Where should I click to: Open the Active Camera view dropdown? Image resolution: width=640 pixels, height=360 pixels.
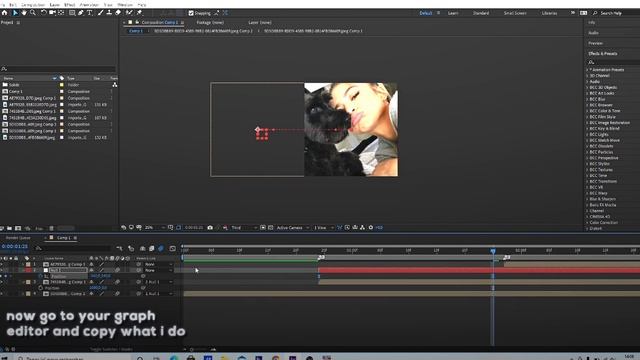tap(293, 228)
